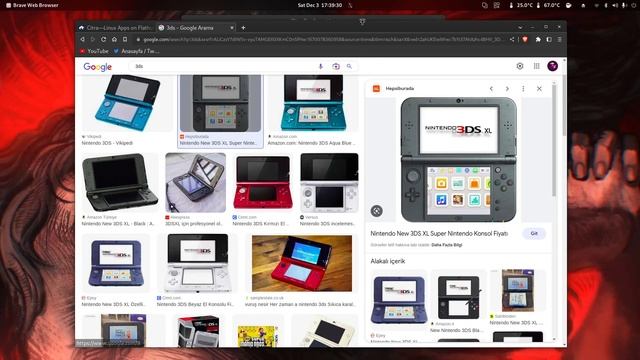
Task: Open the volume indicator in system tray
Action: (615, 5)
